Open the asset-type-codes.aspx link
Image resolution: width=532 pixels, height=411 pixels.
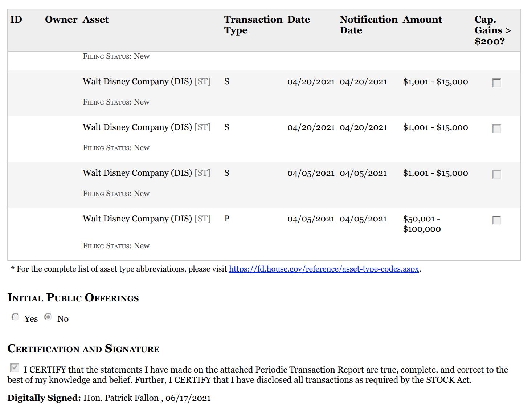point(324,269)
